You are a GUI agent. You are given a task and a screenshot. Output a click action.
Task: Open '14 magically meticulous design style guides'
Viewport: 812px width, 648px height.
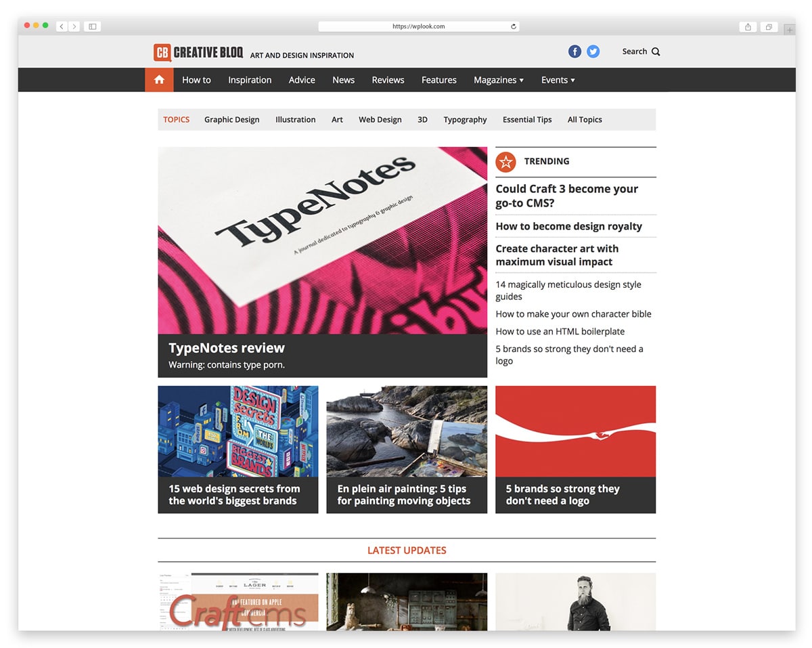pyautogui.click(x=568, y=290)
